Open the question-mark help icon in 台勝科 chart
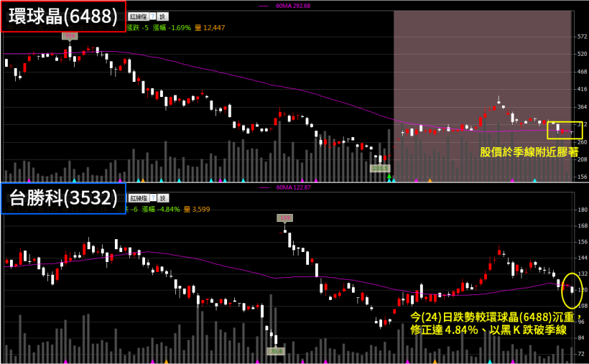 pyautogui.click(x=153, y=198)
